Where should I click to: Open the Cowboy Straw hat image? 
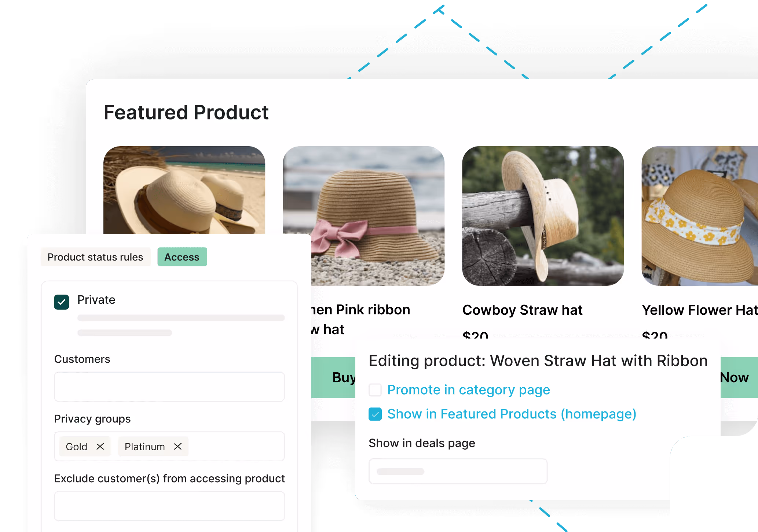[543, 216]
